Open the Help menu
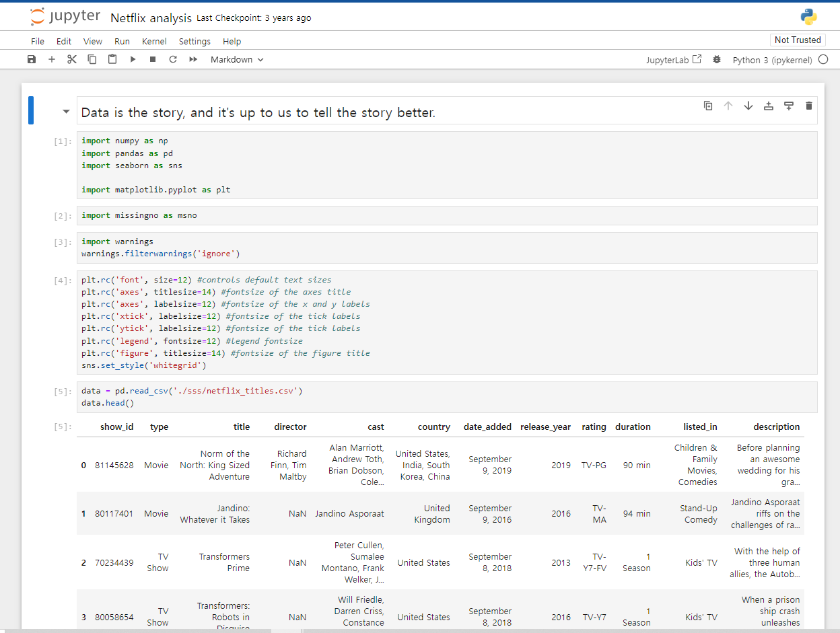This screenshot has width=840, height=633. (232, 41)
